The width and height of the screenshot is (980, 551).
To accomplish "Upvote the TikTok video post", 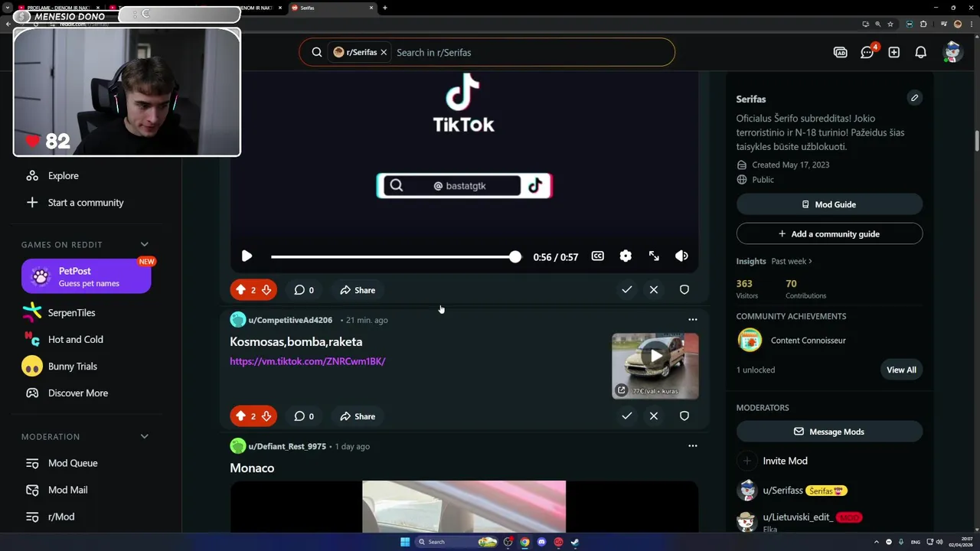I will tap(240, 290).
